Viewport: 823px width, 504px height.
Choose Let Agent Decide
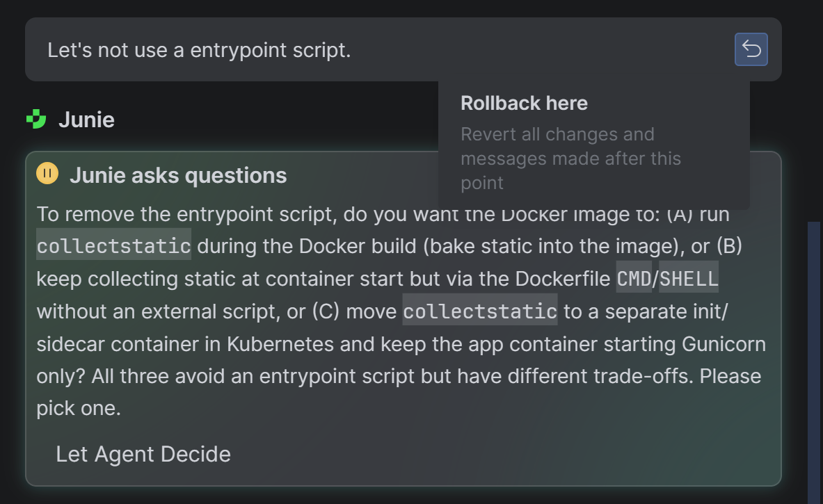[143, 454]
